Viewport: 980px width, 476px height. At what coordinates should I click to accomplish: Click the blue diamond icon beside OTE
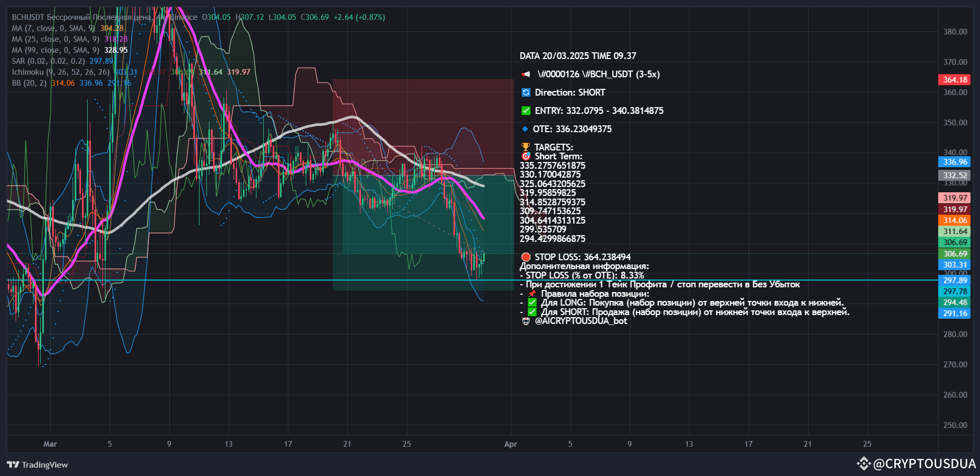[526, 129]
